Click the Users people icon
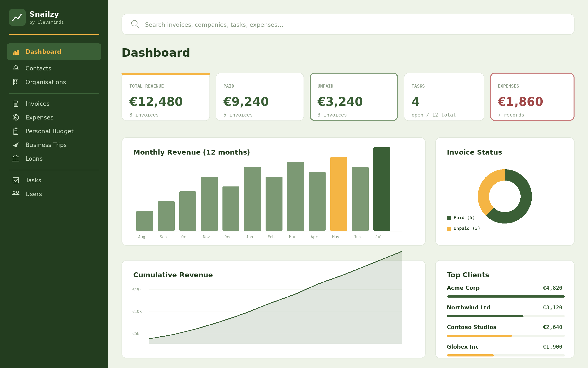 (16, 193)
